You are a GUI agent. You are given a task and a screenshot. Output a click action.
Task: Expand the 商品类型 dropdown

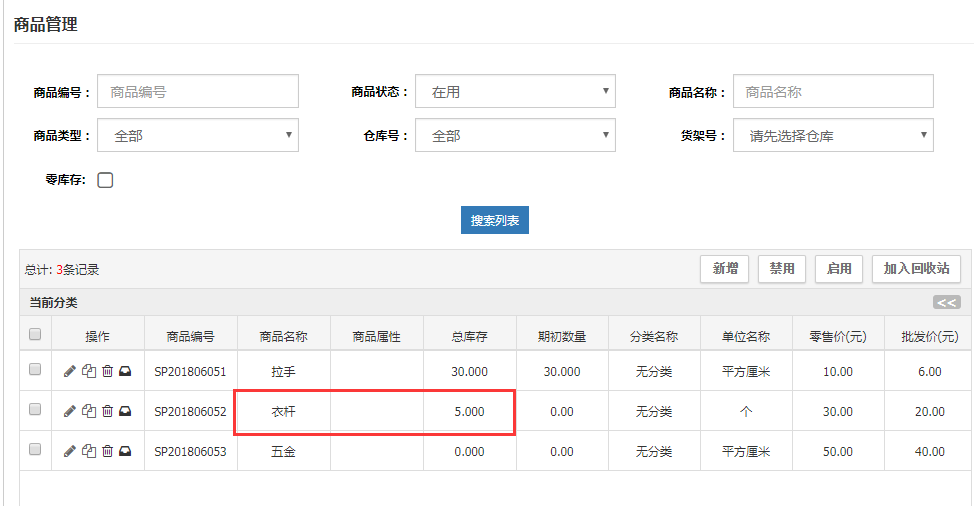pyautogui.click(x=198, y=135)
